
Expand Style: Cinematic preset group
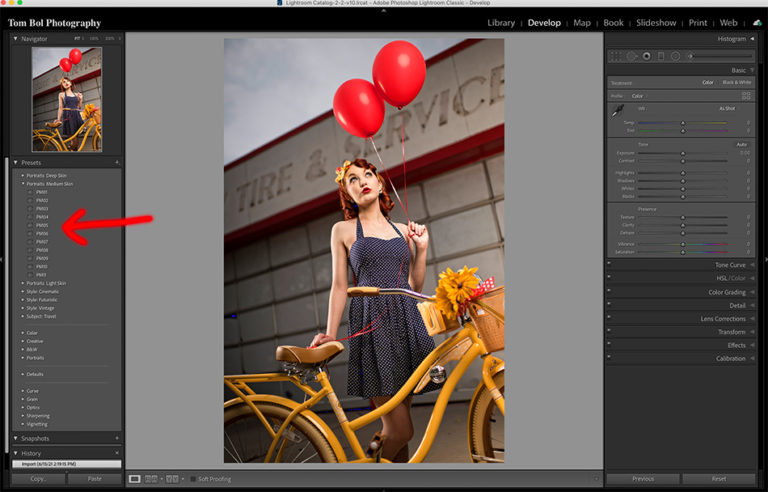23,291
